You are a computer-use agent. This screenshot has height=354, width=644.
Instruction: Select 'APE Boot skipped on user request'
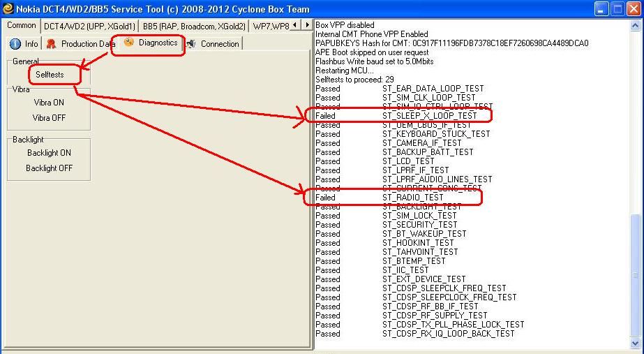[372, 52]
